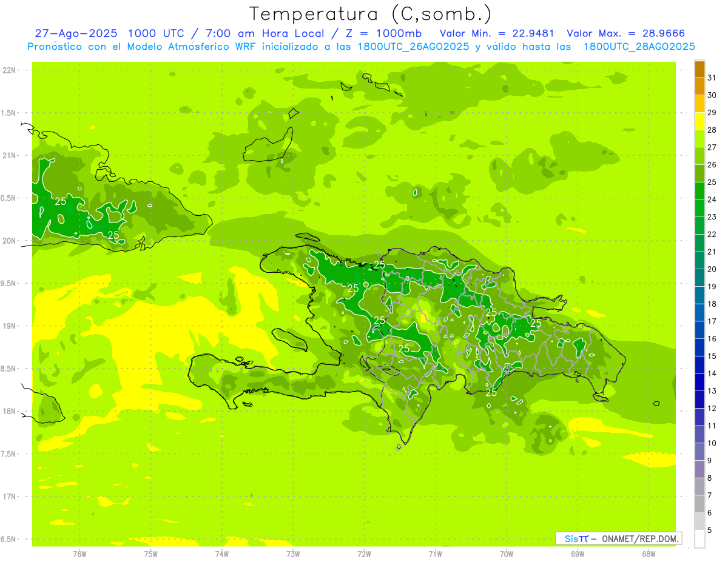This screenshot has width=728, height=562.
Task: Click the "9.5N" latitude label
Action: (9, 283)
